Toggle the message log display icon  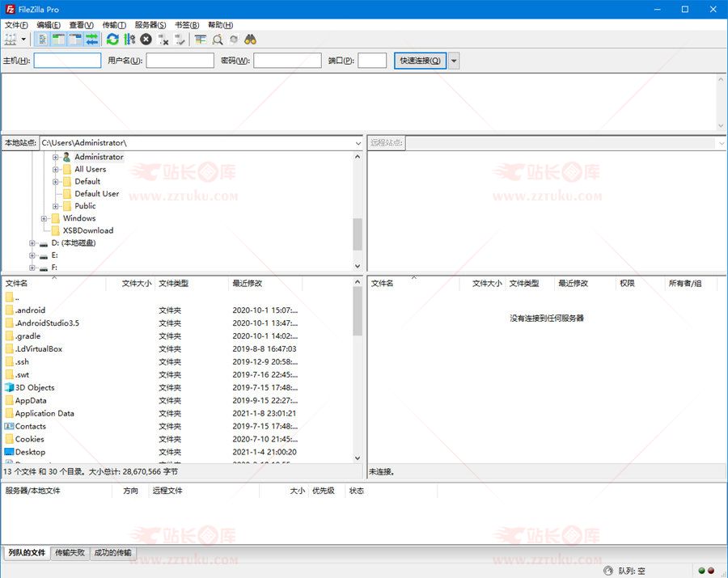point(43,39)
